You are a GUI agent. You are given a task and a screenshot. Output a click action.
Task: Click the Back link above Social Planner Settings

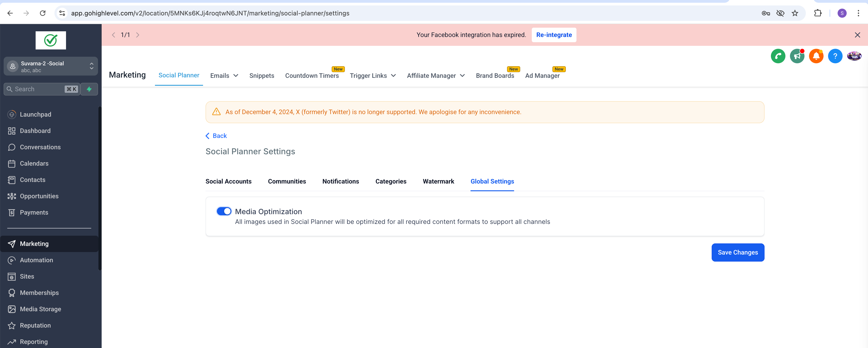click(216, 135)
